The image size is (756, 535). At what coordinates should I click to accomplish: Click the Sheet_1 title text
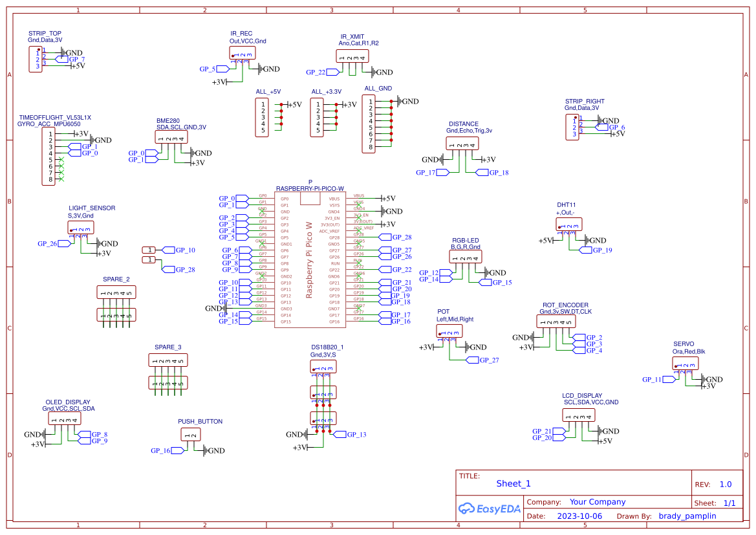(x=513, y=483)
